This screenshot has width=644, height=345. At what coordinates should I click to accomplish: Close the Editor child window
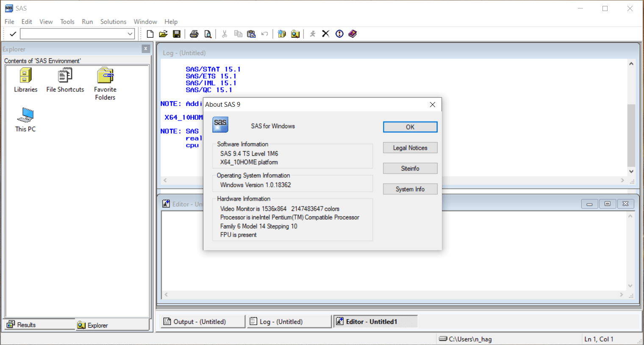pos(626,204)
